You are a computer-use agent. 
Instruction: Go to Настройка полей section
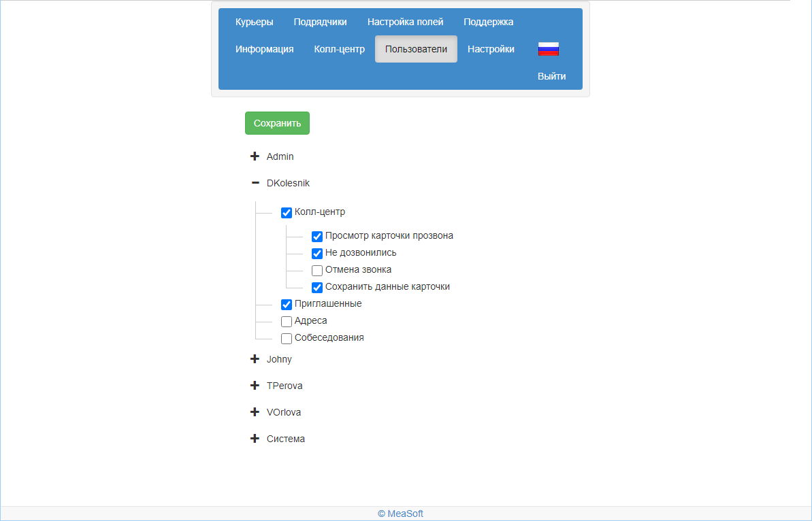click(x=406, y=22)
